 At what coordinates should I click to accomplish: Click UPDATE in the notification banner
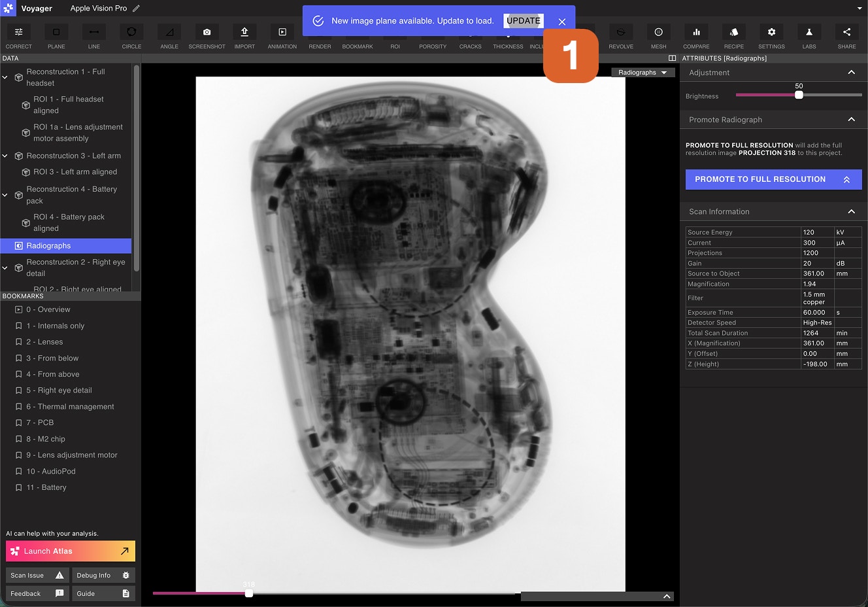pyautogui.click(x=524, y=21)
